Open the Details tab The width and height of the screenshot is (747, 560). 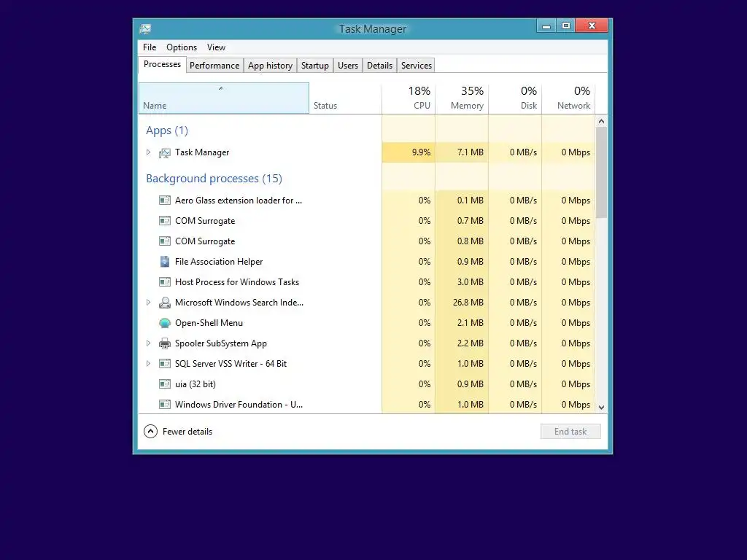click(x=379, y=66)
